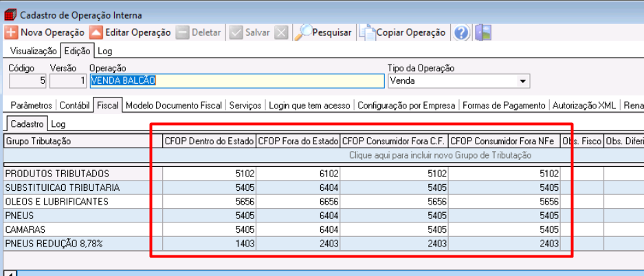Open the Parâmetros tab
The width and height of the screenshot is (644, 276).
pyautogui.click(x=32, y=106)
